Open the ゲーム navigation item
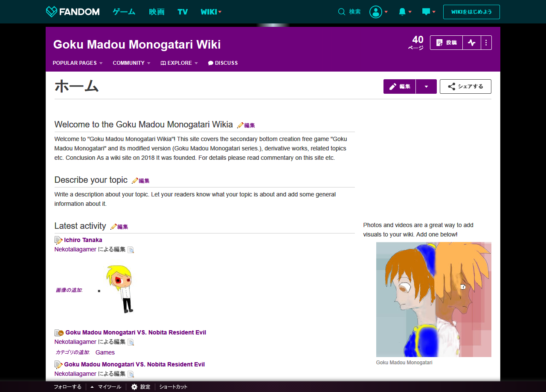This screenshot has width=546, height=392. click(x=124, y=12)
